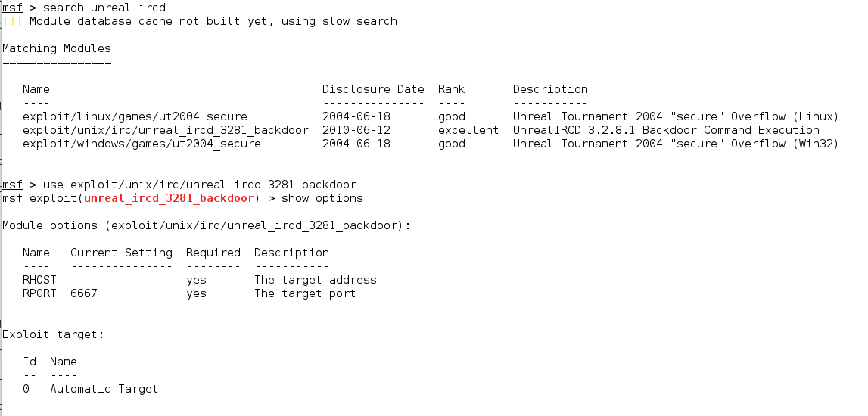Click the Required column header

[213, 253]
